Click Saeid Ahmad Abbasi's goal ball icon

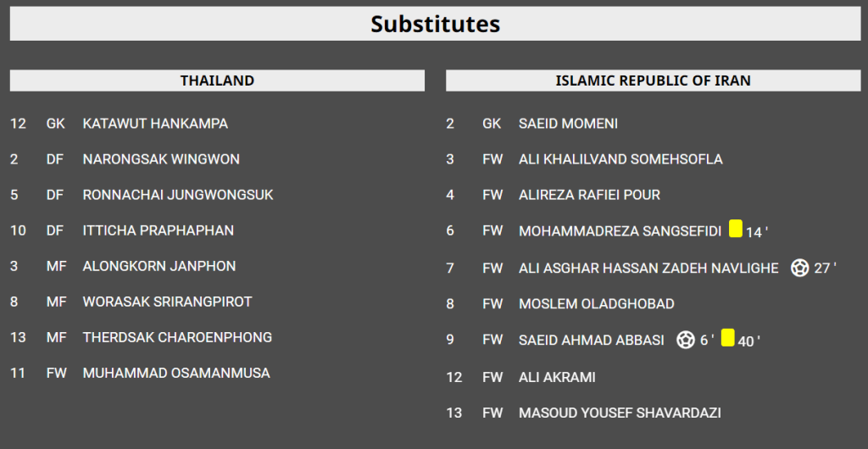[x=685, y=340]
